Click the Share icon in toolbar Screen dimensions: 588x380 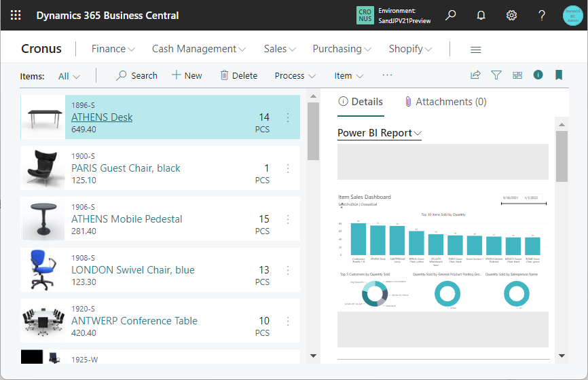click(x=475, y=75)
